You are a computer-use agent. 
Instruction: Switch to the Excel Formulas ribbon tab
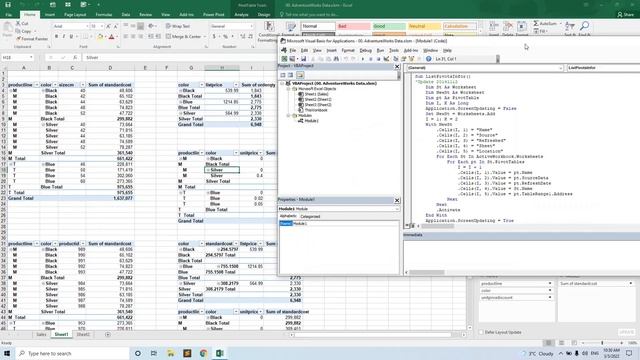point(104,14)
